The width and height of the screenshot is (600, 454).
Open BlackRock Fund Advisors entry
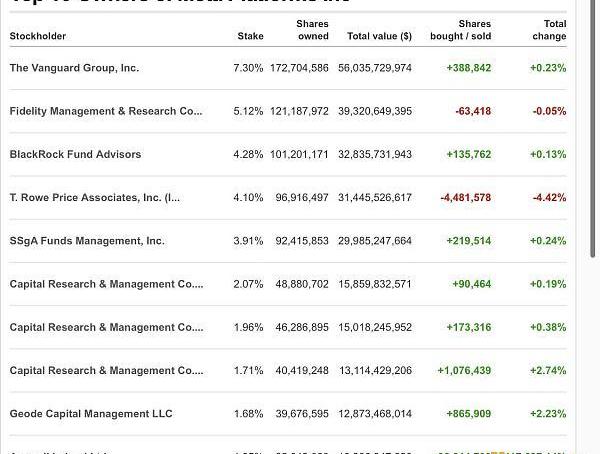click(x=75, y=154)
